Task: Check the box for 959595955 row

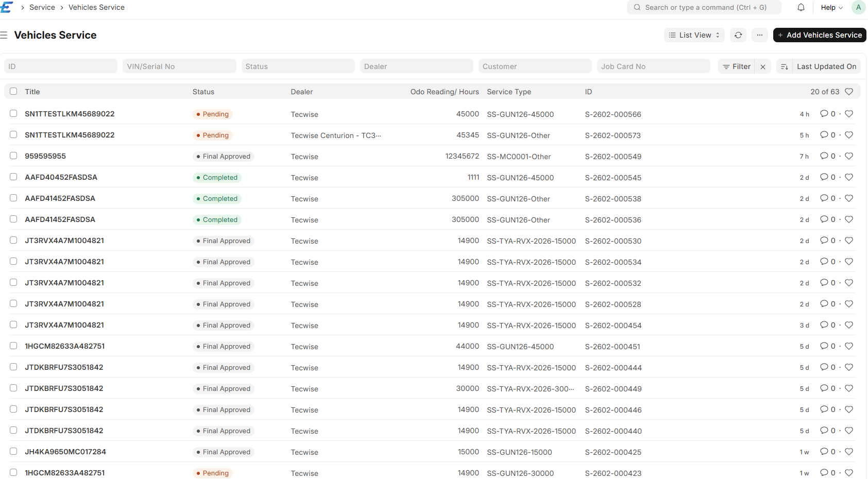Action: [x=13, y=156]
